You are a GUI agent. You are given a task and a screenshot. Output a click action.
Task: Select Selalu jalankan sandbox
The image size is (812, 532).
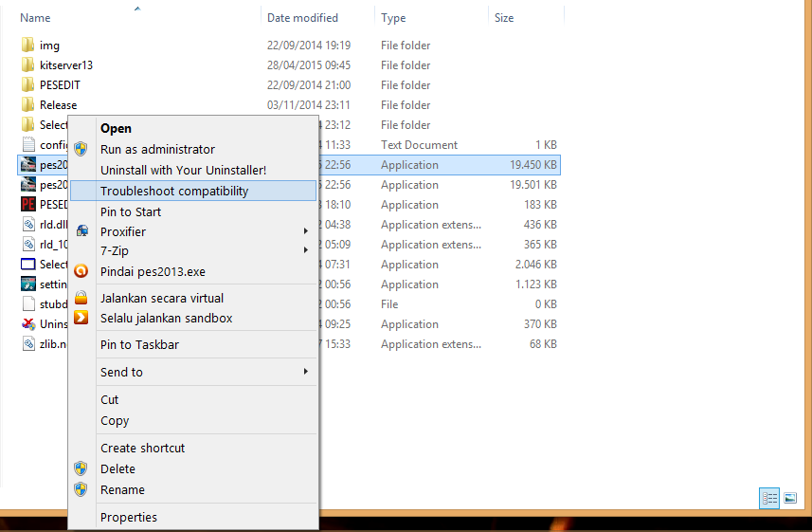[x=192, y=318]
